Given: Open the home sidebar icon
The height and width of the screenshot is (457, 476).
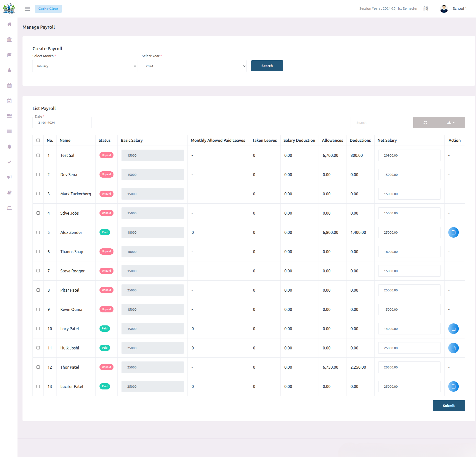Looking at the screenshot, I should click(x=9, y=24).
